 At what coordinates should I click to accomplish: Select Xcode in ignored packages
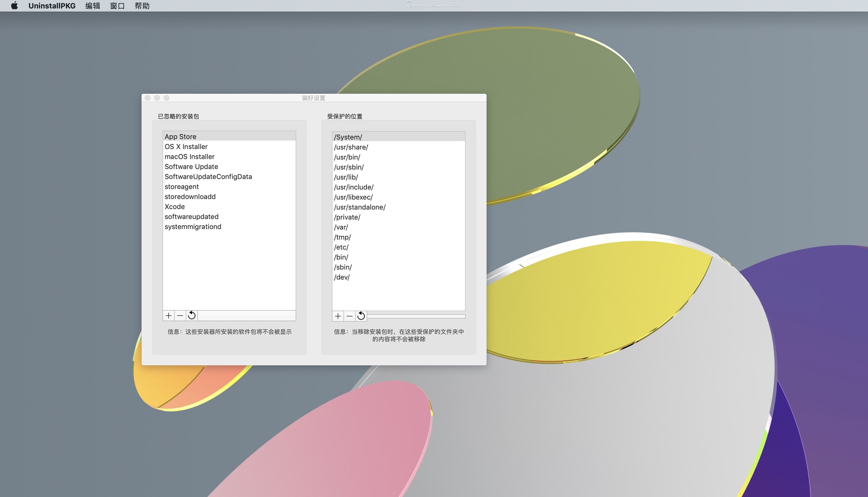click(229, 207)
